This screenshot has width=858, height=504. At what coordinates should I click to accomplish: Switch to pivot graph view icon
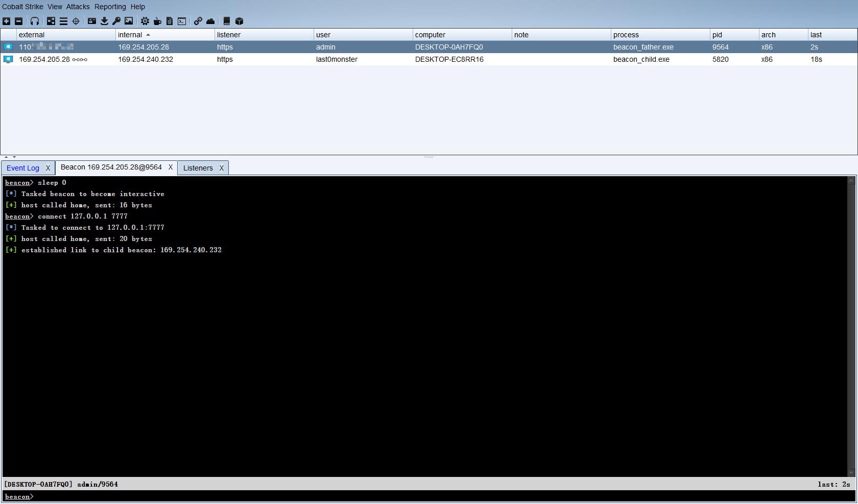pos(51,21)
